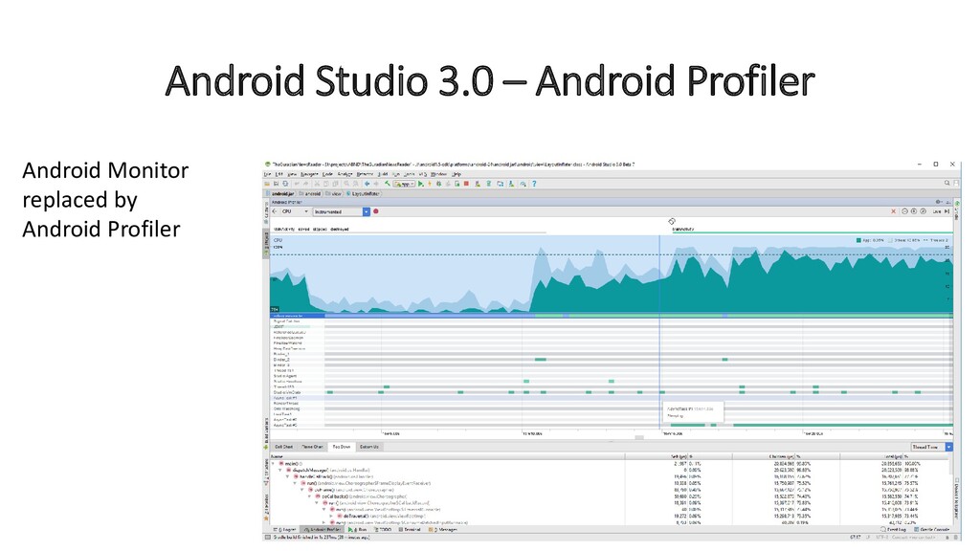980x551 pixels.
Task: Click the CPU usage graph area
Action: coord(612,274)
